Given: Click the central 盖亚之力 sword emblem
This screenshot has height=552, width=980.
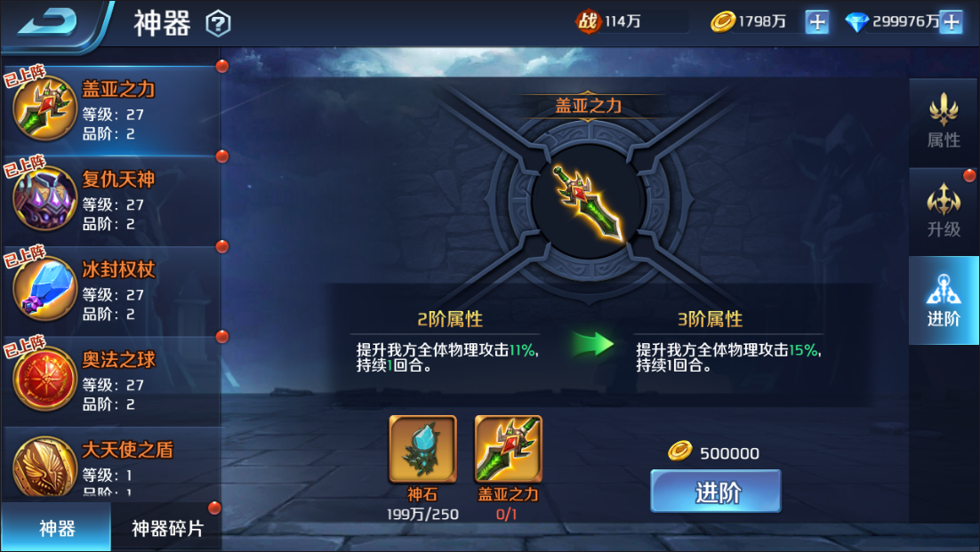Looking at the screenshot, I should [588, 203].
